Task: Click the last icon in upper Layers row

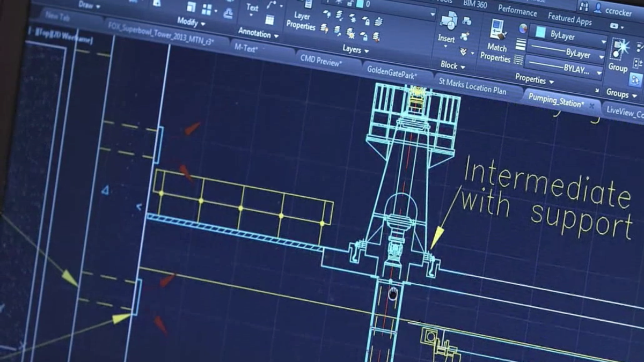Action: 379,23
